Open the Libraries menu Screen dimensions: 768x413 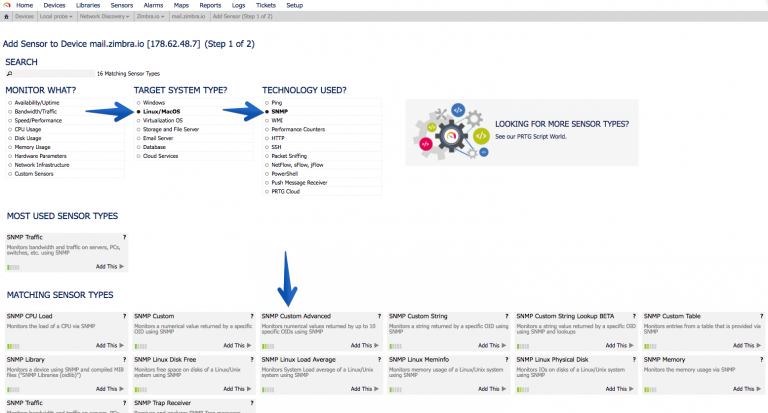(88, 5)
